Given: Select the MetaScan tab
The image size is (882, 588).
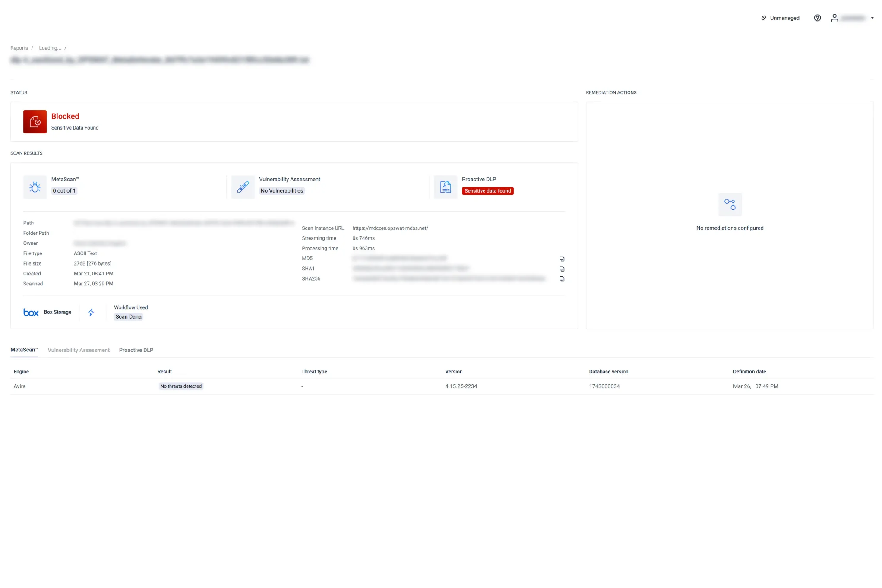Looking at the screenshot, I should 24,350.
